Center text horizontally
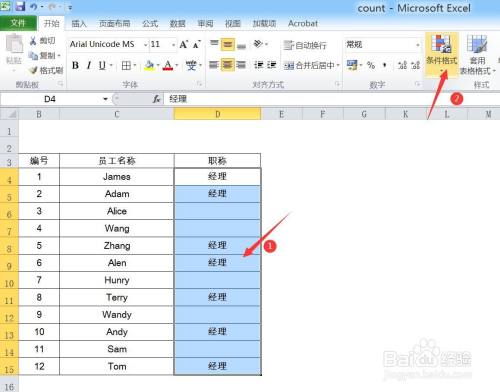The width and height of the screenshot is (500, 392). coord(227,65)
